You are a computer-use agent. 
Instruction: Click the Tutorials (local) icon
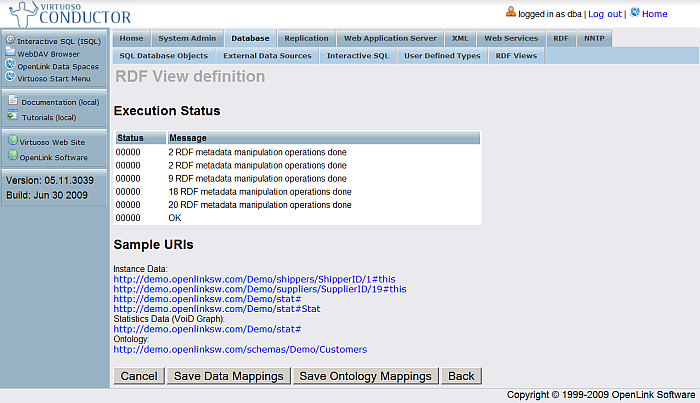tap(12, 116)
